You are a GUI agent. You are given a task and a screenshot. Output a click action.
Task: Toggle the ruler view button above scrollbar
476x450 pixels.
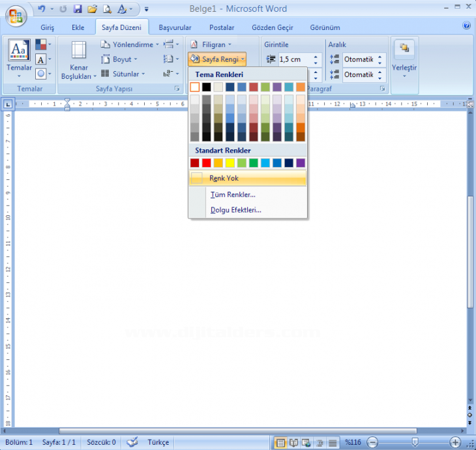pos(470,104)
